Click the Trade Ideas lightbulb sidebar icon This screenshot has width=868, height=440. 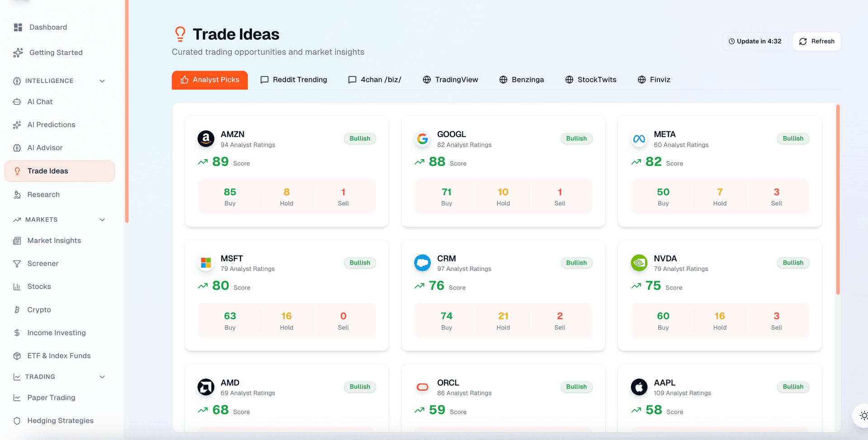tap(17, 171)
